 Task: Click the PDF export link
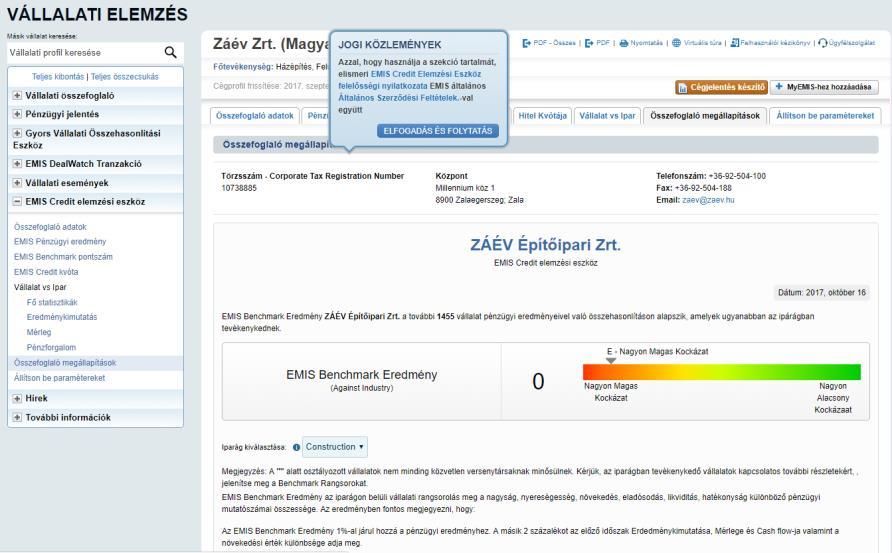602,43
